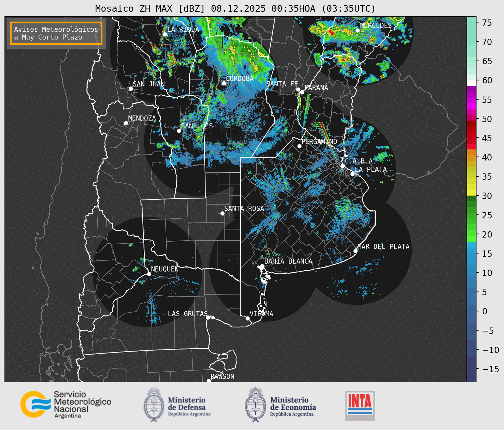Click the MENDOZA city label
504x430 pixels.
[x=142, y=118]
